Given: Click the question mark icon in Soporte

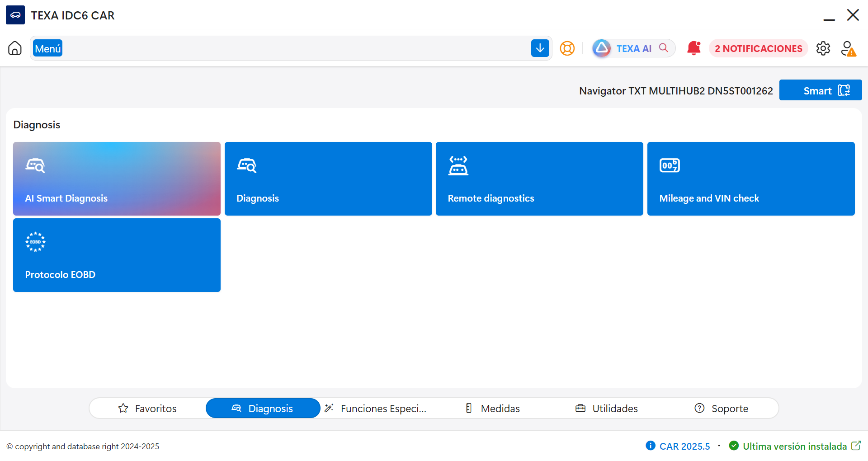Looking at the screenshot, I should point(699,408).
